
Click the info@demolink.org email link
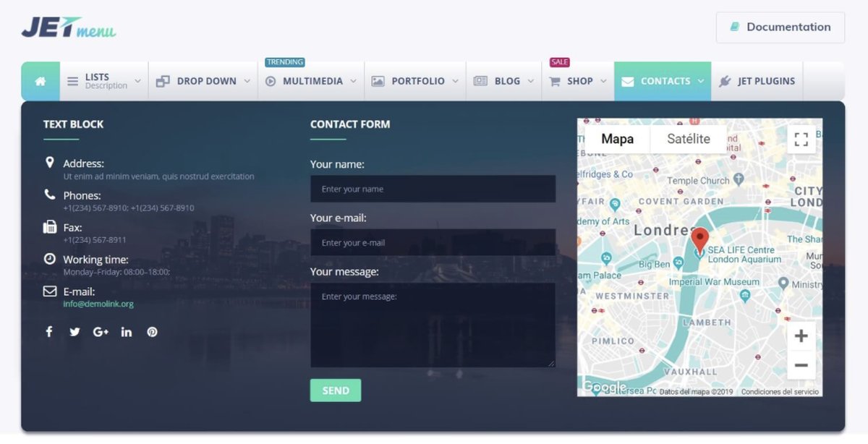tap(98, 304)
